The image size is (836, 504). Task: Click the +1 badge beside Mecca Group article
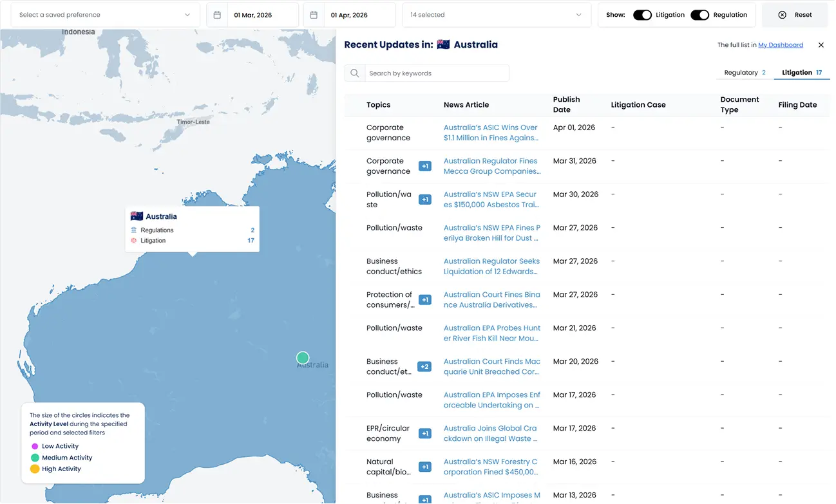click(x=425, y=166)
